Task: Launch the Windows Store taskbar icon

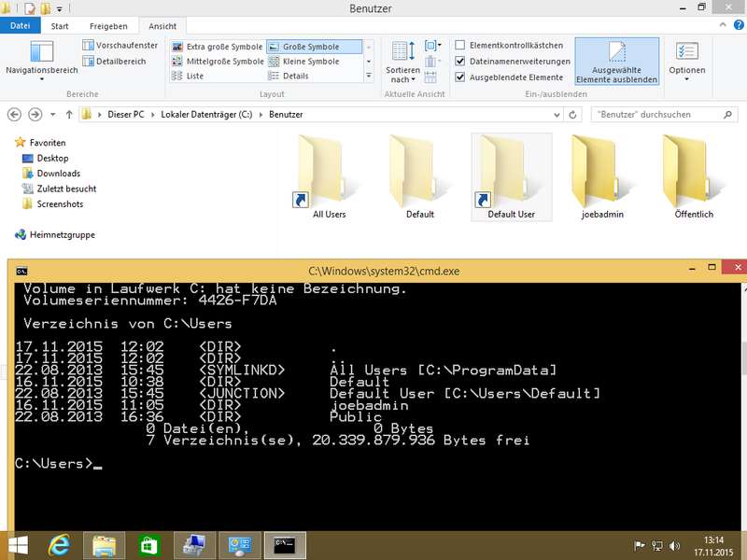Action: click(147, 545)
